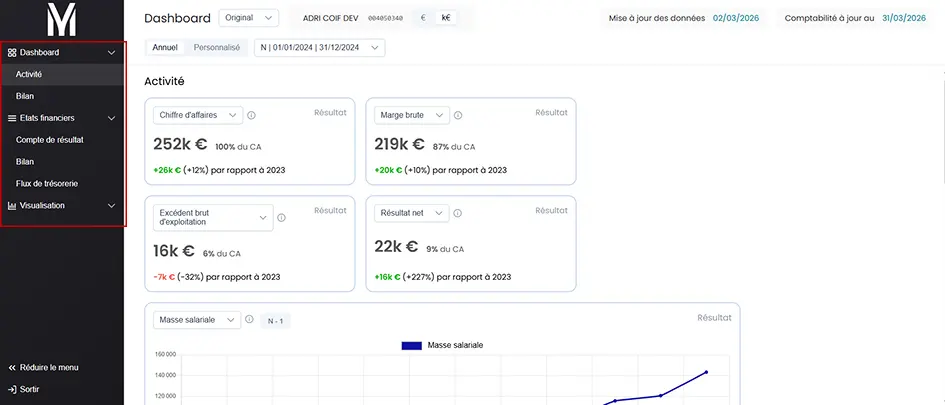The width and height of the screenshot is (945, 405).
Task: Click the Visualisation chart icon
Action: [12, 206]
